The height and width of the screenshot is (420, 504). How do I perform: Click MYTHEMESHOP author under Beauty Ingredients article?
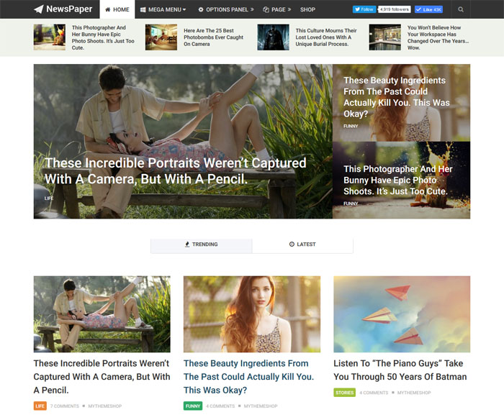261,406
